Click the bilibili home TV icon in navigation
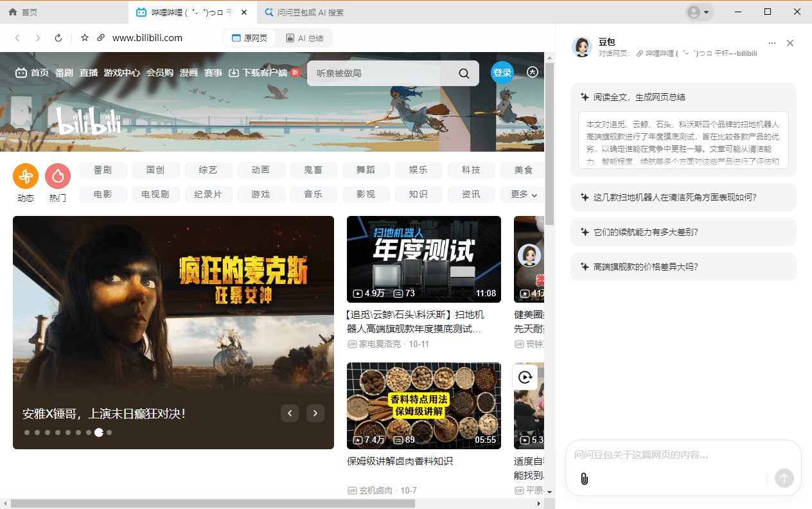This screenshot has width=812, height=509. [x=21, y=73]
